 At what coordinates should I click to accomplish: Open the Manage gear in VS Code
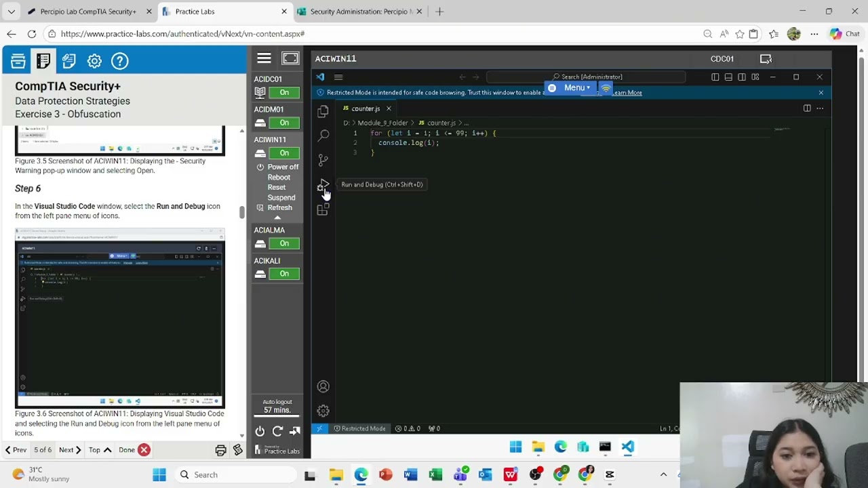(x=323, y=411)
